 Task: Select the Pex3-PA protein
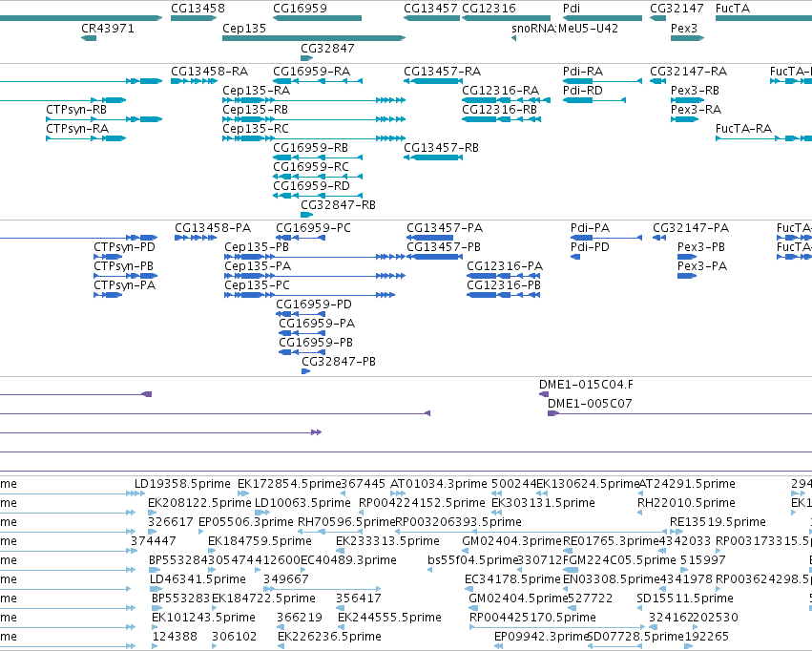click(687, 276)
